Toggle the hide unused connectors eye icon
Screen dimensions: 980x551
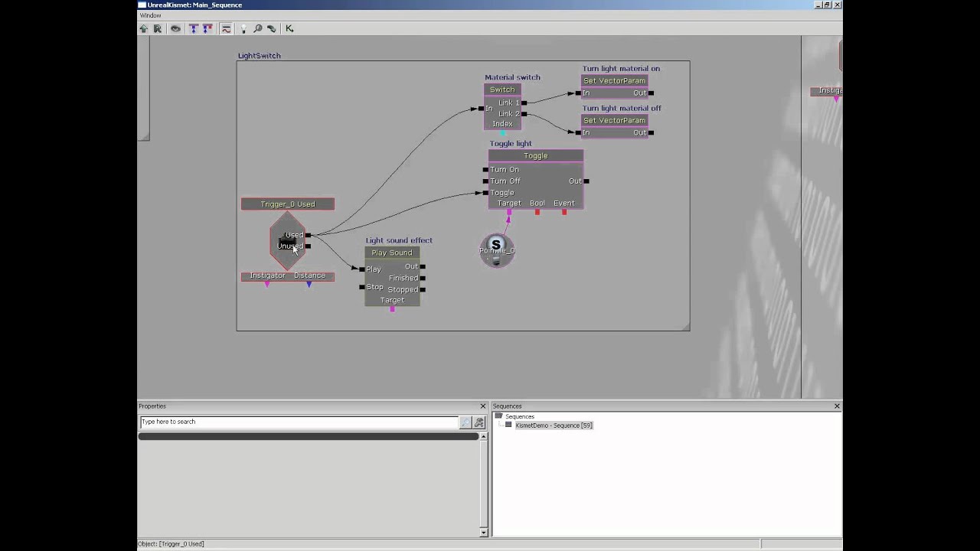tap(175, 28)
